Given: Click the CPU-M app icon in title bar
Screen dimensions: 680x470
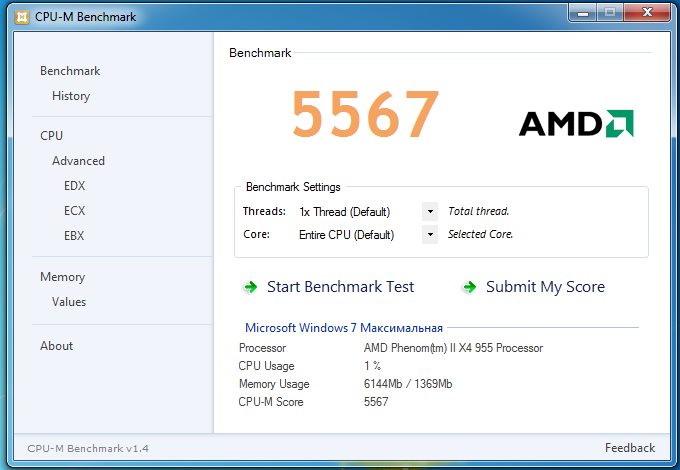Looking at the screenshot, I should pyautogui.click(x=22, y=17).
